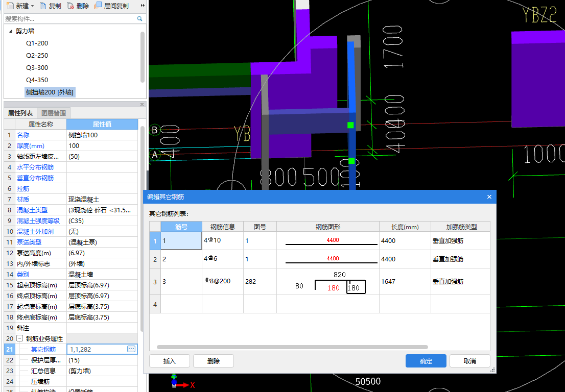The height and width of the screenshot is (392, 565).
Task: Click the 垂直分布钢筋 property link
Action: (x=35, y=178)
